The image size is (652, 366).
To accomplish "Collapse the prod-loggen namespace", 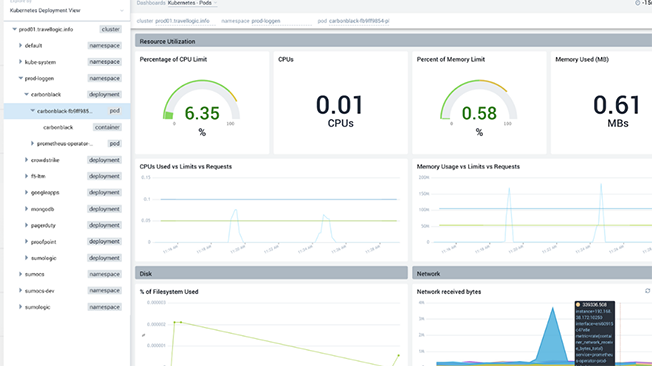I will click(20, 78).
